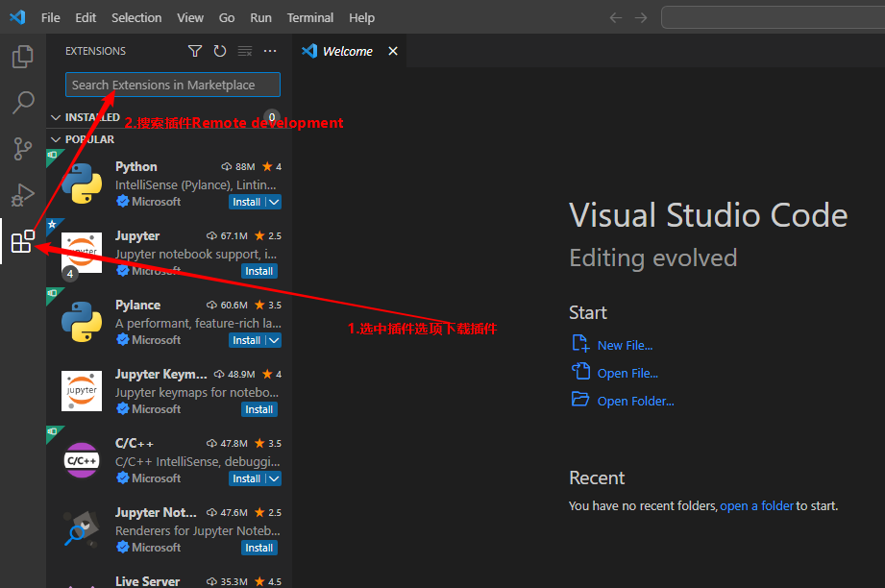Open the Explorer view in activity bar
885x588 pixels.
[22, 57]
